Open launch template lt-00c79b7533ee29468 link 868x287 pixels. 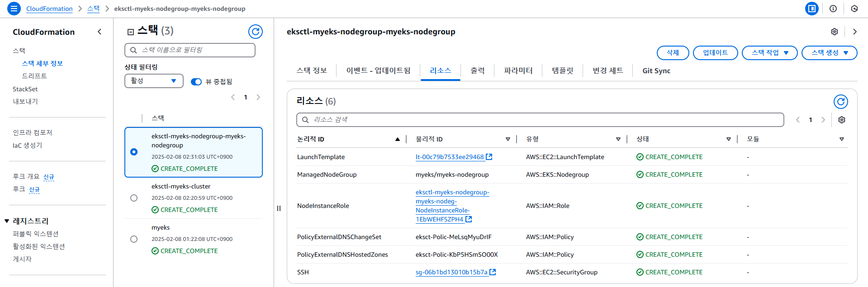[x=450, y=157]
